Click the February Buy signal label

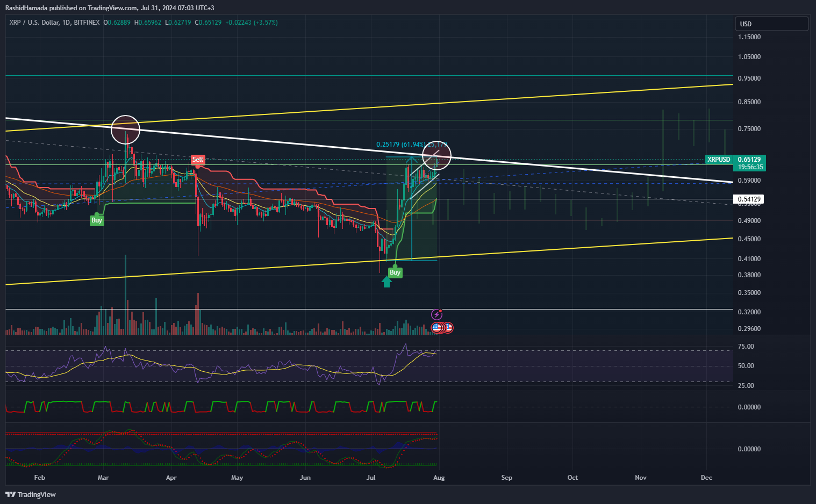click(x=97, y=220)
